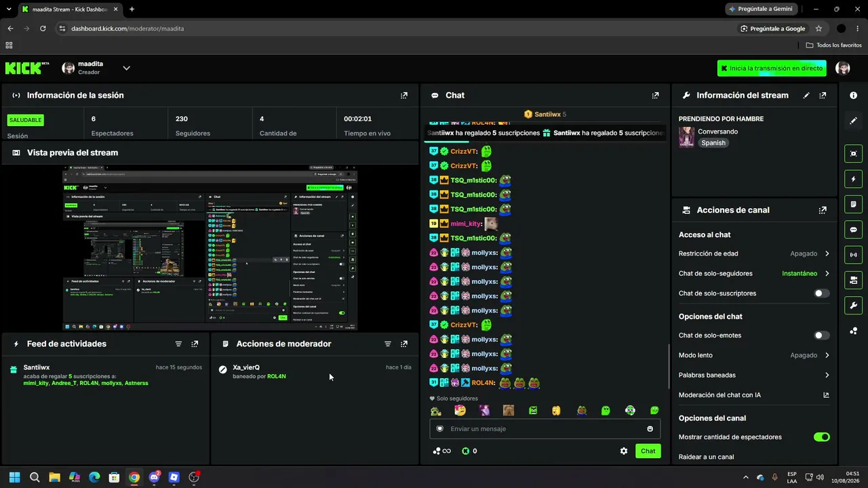Open Modo lento options
Screen dimensions: 868x488
click(754, 355)
